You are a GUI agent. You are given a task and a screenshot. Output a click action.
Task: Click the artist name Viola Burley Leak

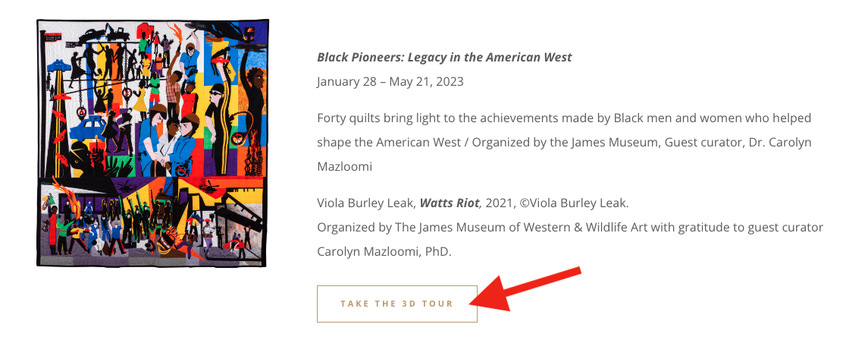tap(365, 203)
